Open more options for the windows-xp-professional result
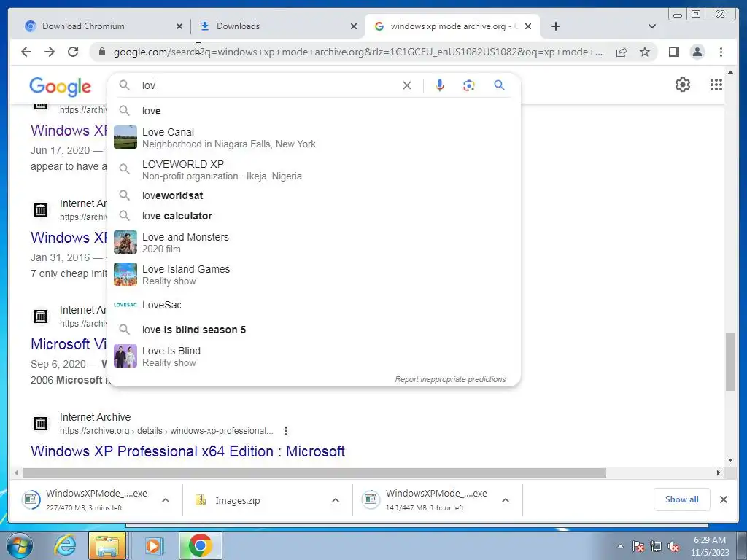 286,431
